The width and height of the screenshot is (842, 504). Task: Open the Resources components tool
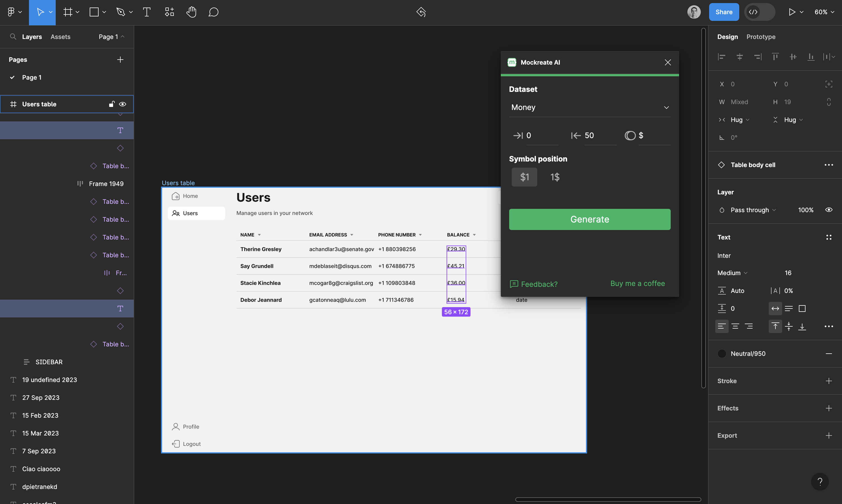click(x=169, y=12)
